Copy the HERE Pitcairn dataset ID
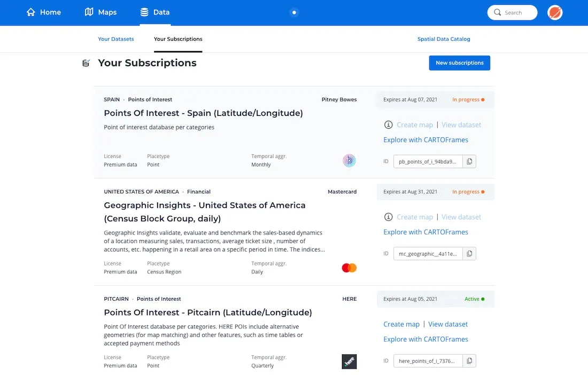This screenshot has height=375, width=588. point(469,361)
